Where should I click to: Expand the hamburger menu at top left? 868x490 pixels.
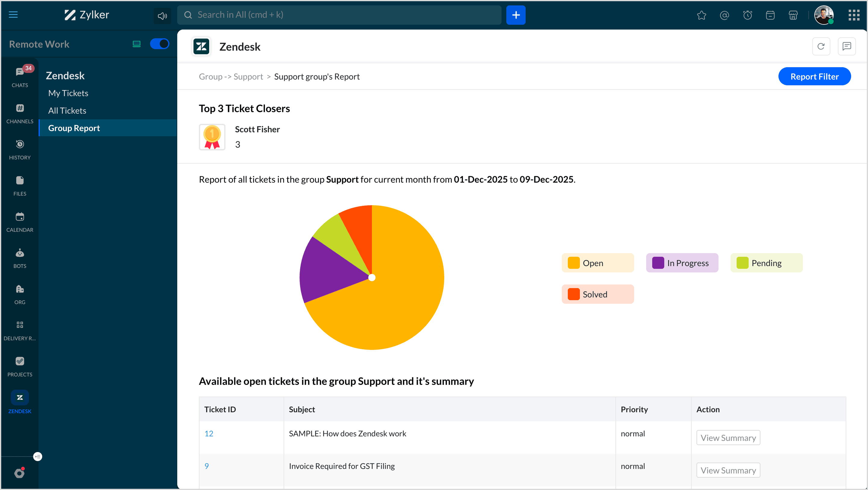tap(13, 14)
